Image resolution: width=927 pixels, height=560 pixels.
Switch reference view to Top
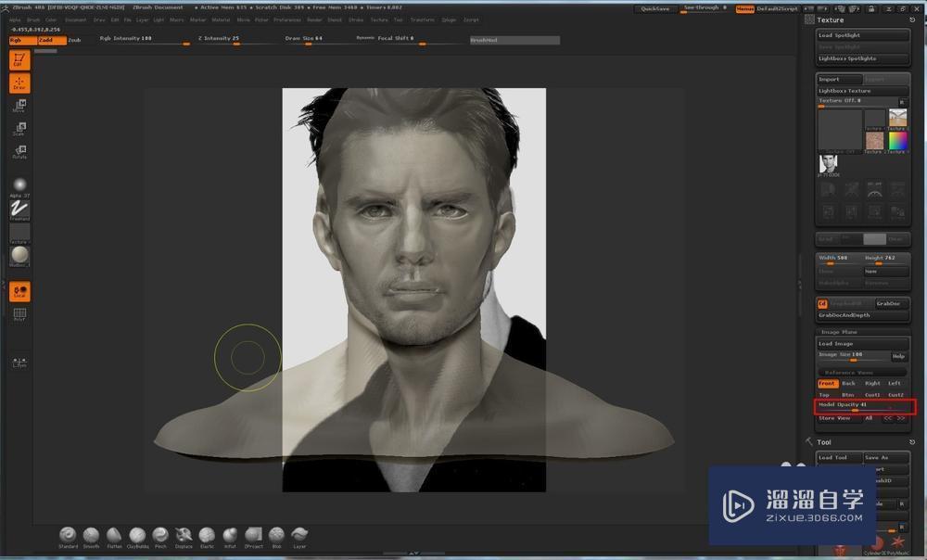click(x=824, y=395)
